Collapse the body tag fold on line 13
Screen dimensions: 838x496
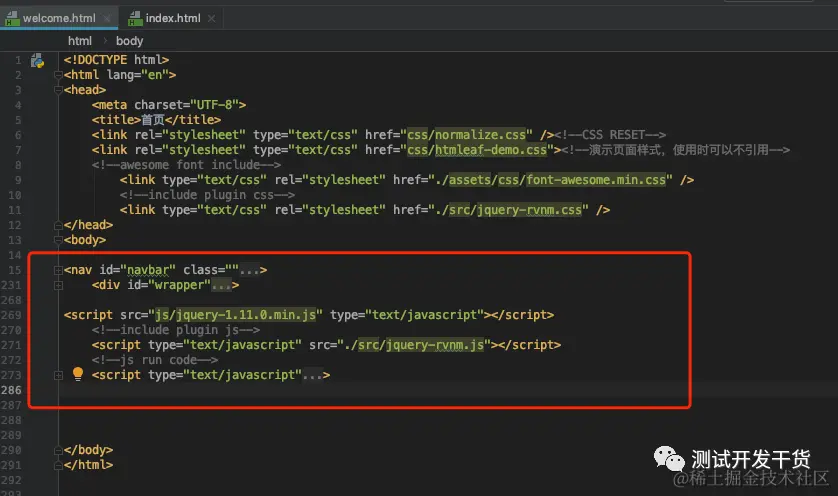pos(58,240)
